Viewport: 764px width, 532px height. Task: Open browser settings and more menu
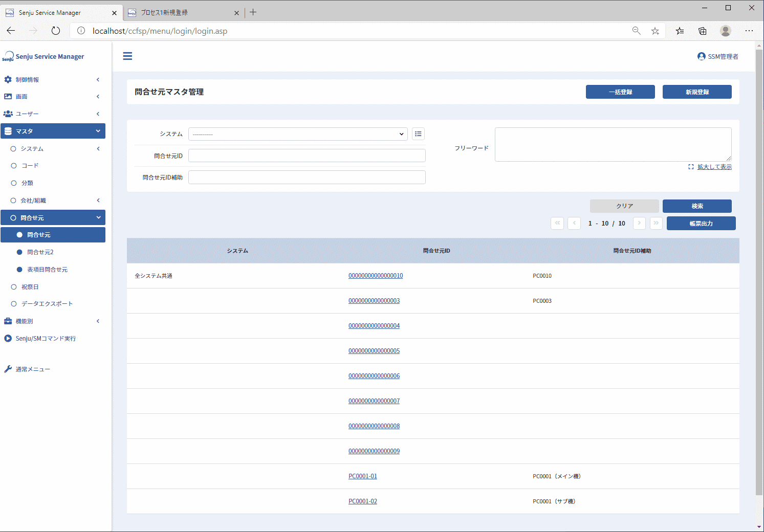coord(749,31)
